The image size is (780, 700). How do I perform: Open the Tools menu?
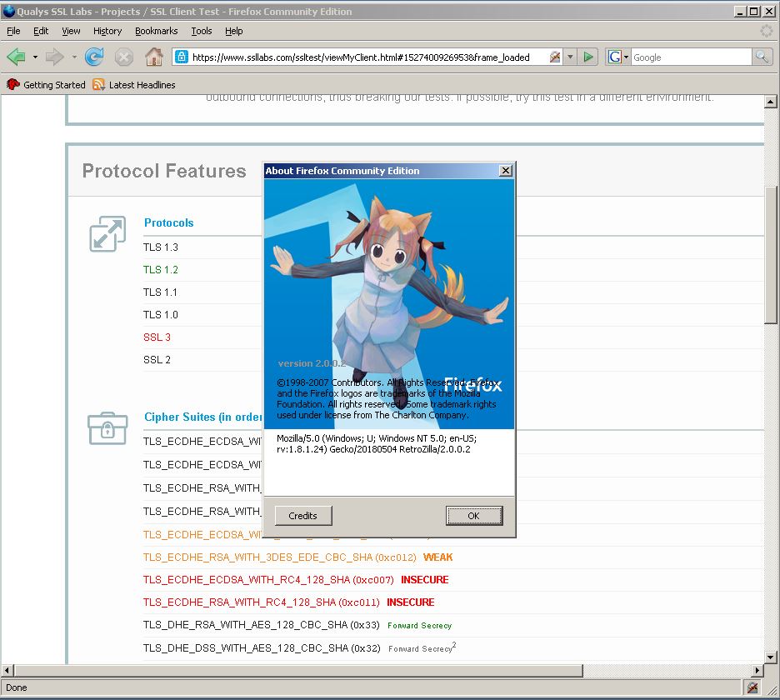point(202,31)
